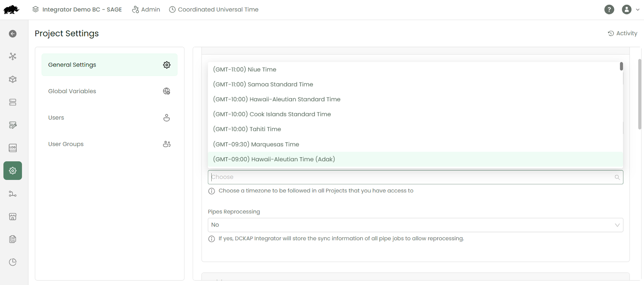Click the stacked database icon in sidebar
This screenshot has height=285, width=644.
[12, 102]
